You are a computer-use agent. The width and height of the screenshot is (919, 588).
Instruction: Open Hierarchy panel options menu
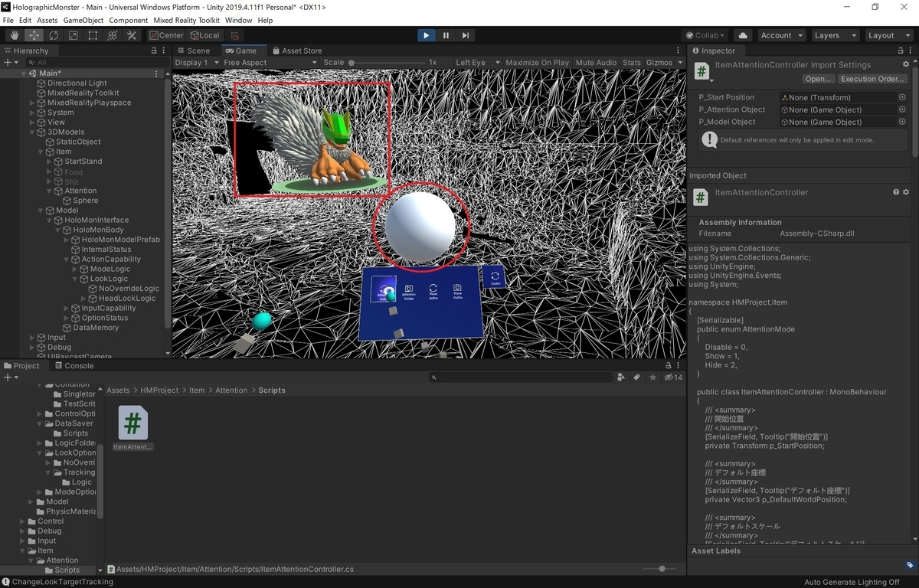(165, 51)
